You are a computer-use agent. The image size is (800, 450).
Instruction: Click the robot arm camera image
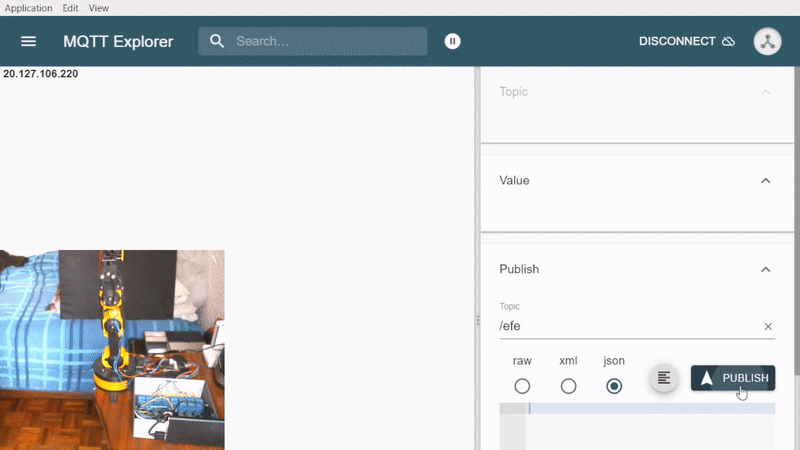112,349
